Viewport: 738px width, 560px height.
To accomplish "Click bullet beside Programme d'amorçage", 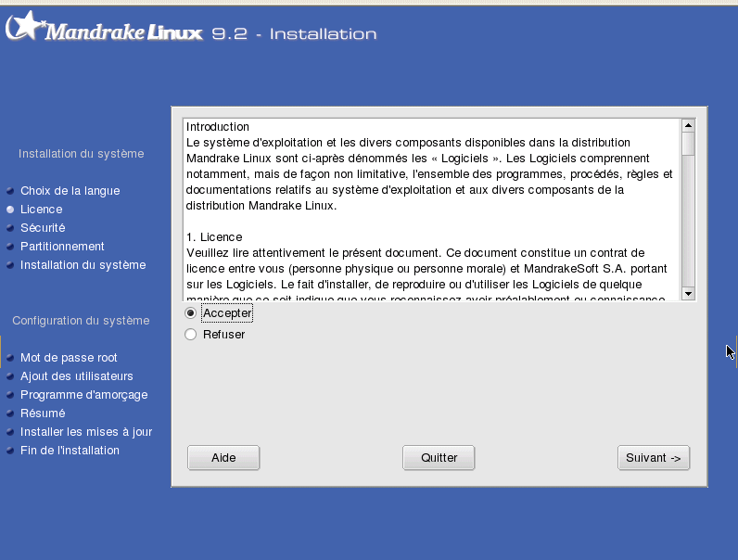I will coord(10,395).
